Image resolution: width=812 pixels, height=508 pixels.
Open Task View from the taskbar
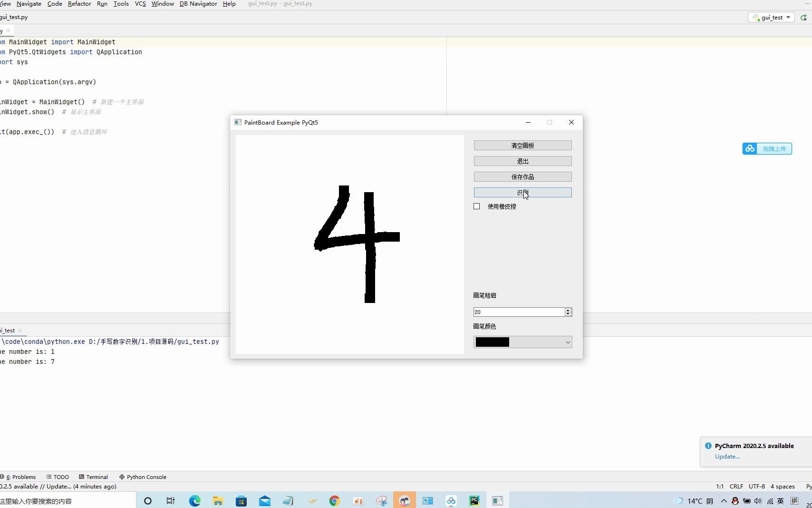(171, 501)
